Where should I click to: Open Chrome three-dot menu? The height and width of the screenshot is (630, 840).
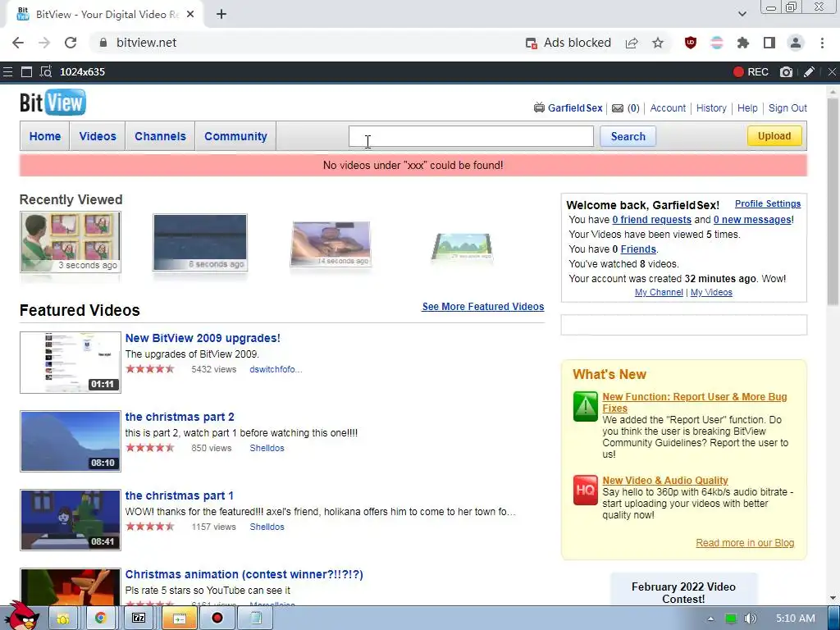click(x=822, y=43)
